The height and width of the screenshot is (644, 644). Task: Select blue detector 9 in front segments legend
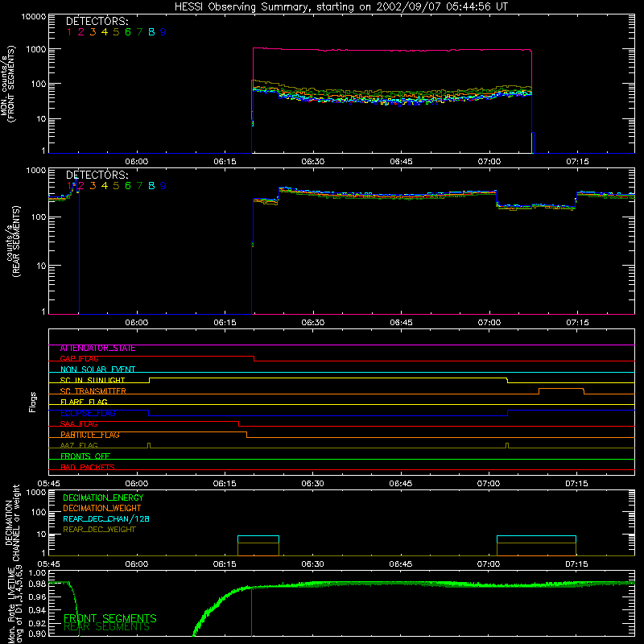point(163,32)
